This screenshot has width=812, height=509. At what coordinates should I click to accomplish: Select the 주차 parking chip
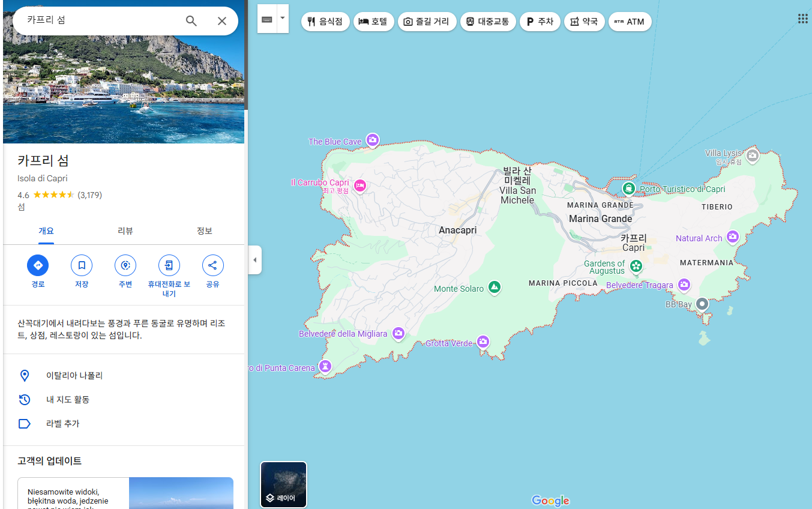[540, 22]
